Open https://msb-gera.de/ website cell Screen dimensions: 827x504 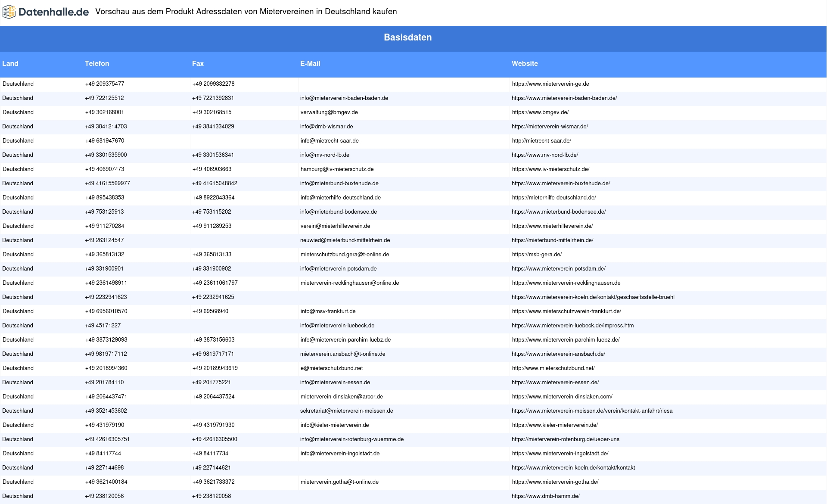tap(537, 255)
